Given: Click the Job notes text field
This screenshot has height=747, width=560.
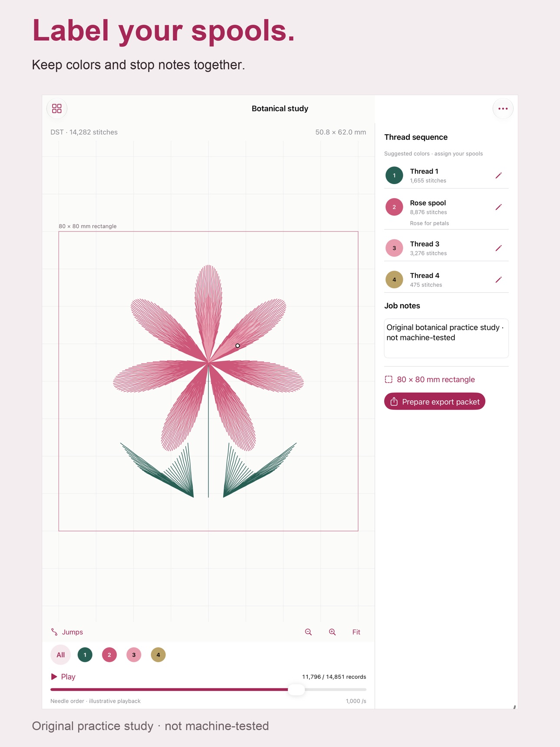Looking at the screenshot, I should 446,338.
